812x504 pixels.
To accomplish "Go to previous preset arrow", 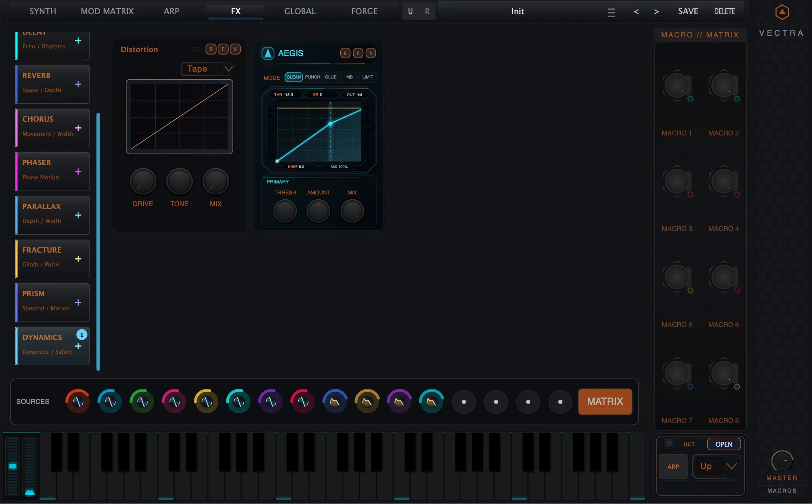I will point(636,12).
